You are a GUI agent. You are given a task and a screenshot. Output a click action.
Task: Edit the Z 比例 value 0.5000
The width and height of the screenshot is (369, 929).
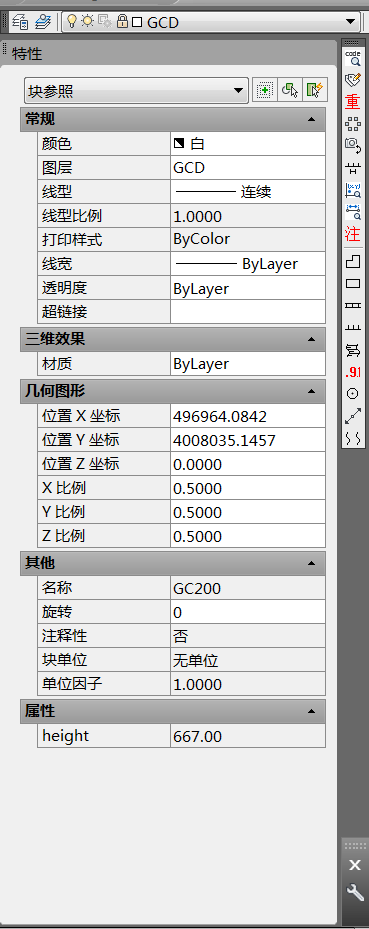tap(248, 536)
